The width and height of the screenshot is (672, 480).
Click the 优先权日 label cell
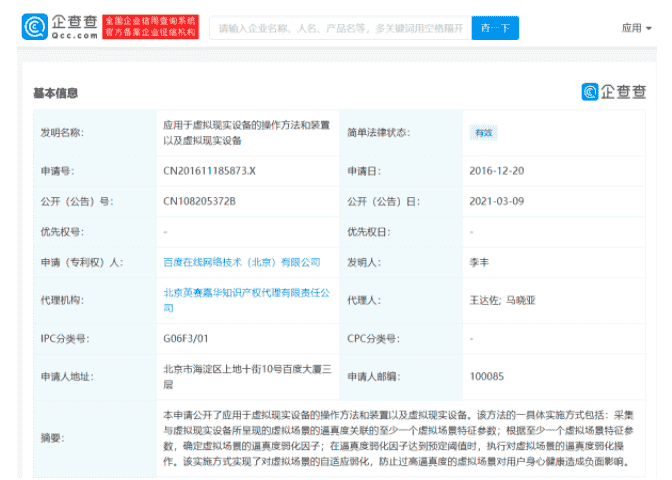401,232
